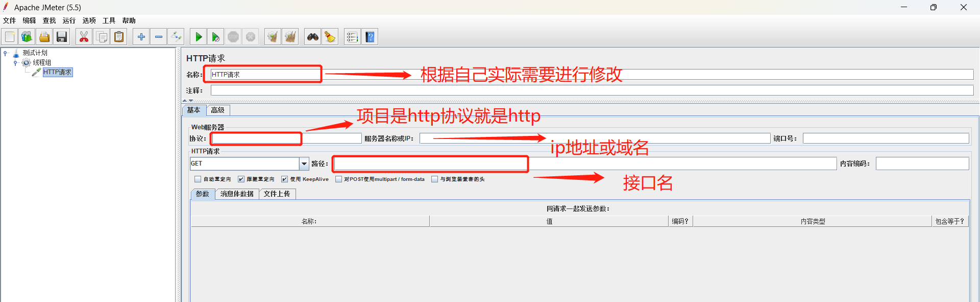This screenshot has width=980, height=302.
Task: Open the 查找 menu
Action: click(x=49, y=20)
